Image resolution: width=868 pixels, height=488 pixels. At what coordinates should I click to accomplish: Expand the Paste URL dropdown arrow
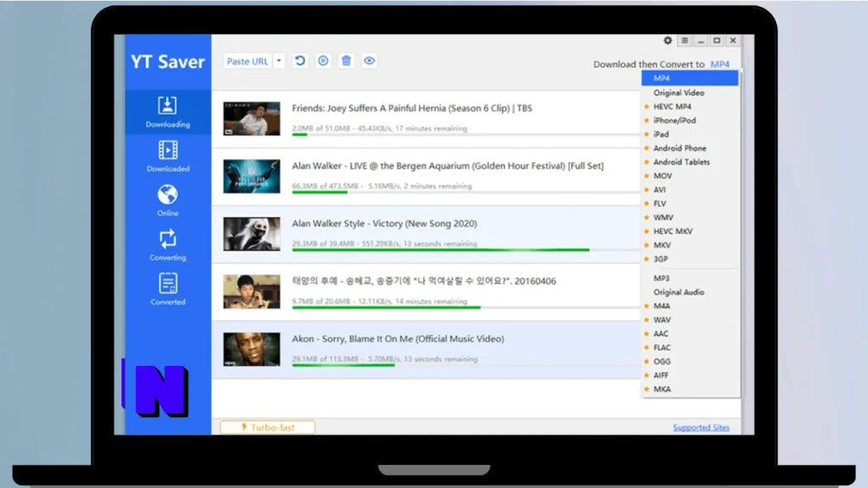point(279,61)
